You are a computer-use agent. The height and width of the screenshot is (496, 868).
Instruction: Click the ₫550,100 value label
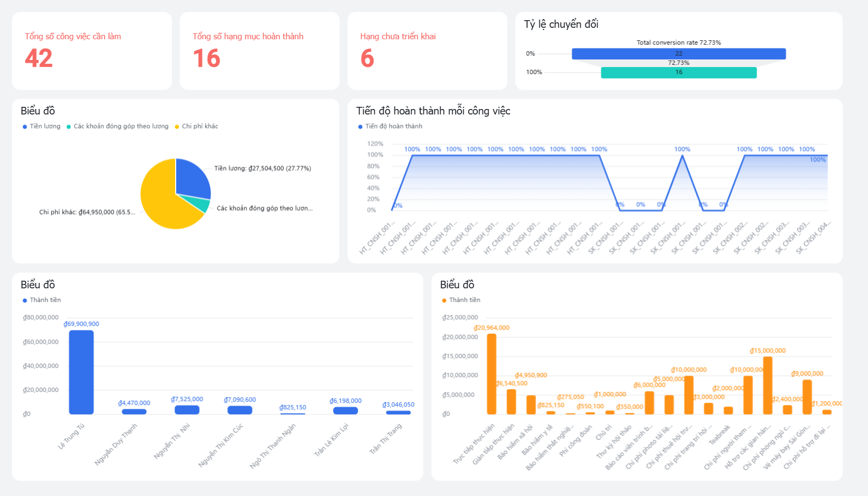pyautogui.click(x=590, y=406)
